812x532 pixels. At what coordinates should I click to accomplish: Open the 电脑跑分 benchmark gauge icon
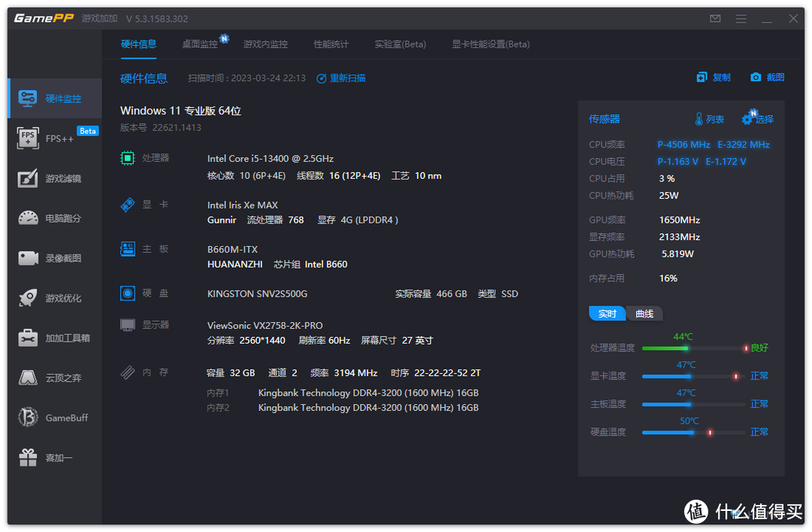[x=28, y=218]
